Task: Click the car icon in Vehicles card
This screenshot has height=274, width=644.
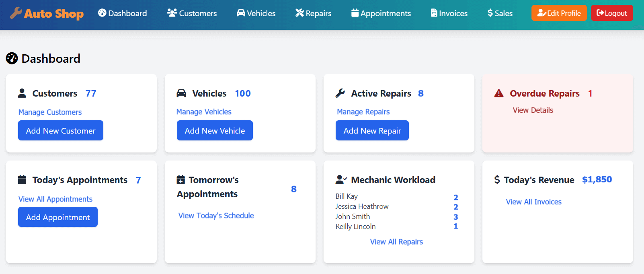Action: [x=181, y=93]
